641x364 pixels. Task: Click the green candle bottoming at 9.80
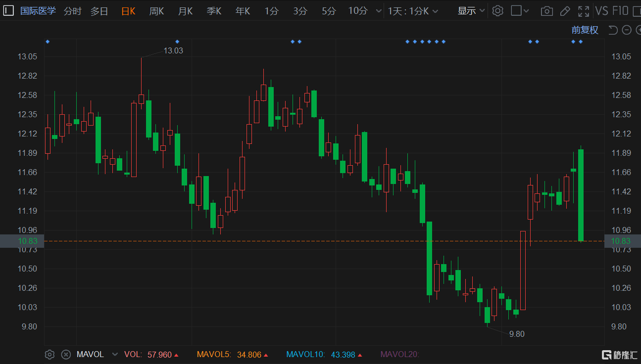(487, 315)
